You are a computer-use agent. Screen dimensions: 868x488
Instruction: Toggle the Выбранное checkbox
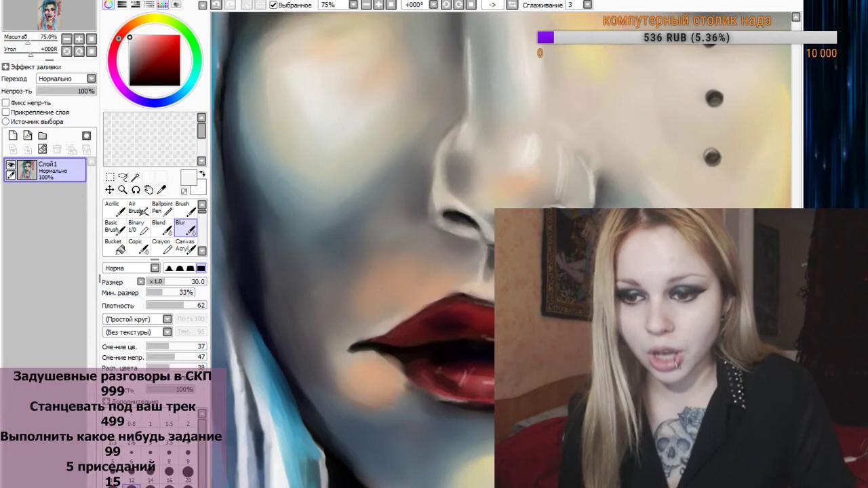[273, 5]
